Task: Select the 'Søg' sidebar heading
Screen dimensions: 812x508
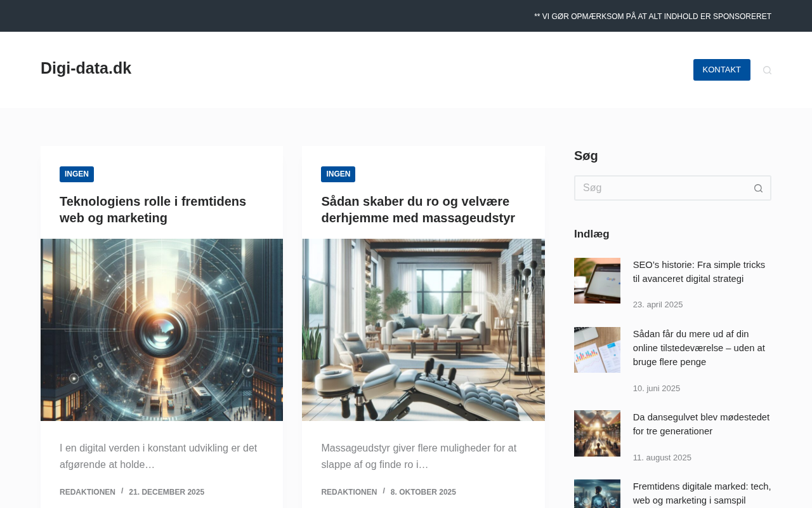Action: click(586, 156)
